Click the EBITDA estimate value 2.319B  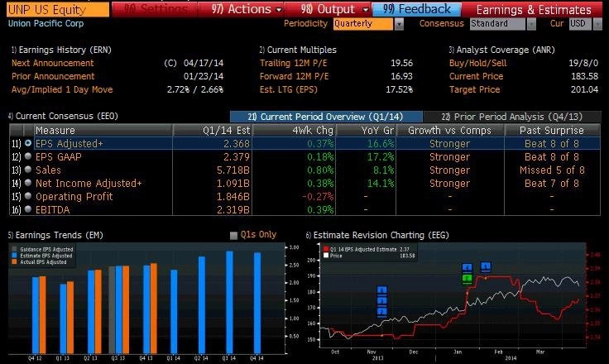click(x=233, y=210)
